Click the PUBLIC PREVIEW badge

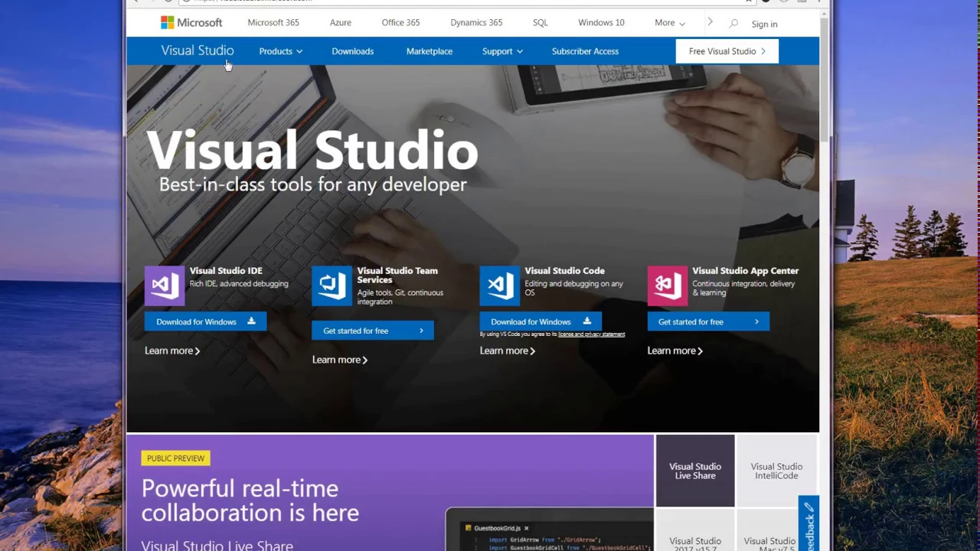tap(175, 458)
